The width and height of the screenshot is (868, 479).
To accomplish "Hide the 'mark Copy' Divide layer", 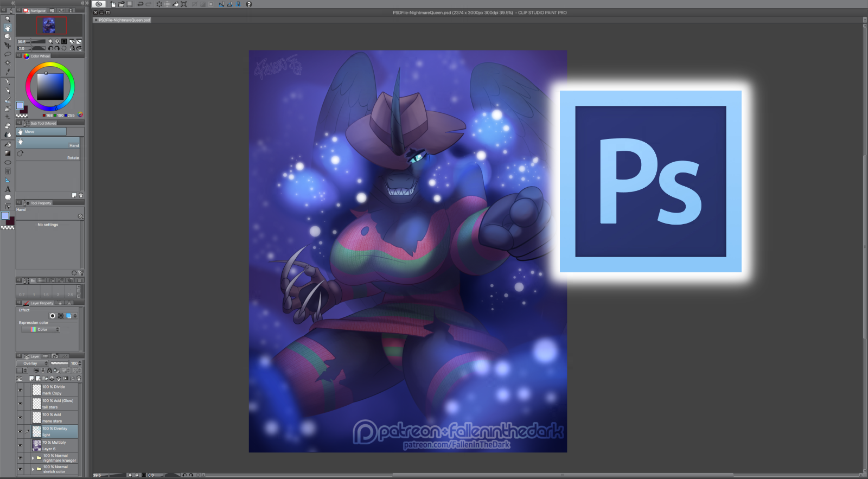I will (20, 390).
